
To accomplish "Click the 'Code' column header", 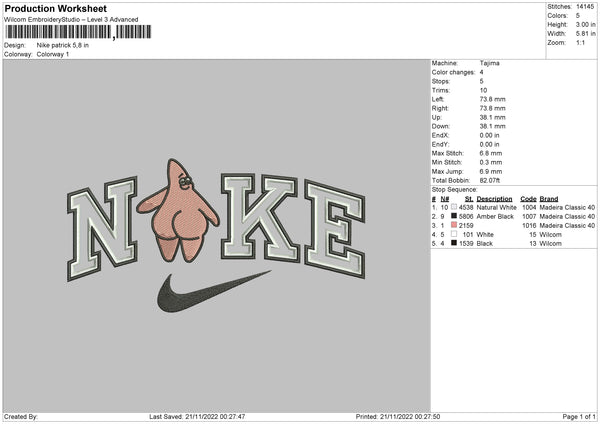I will coord(528,199).
